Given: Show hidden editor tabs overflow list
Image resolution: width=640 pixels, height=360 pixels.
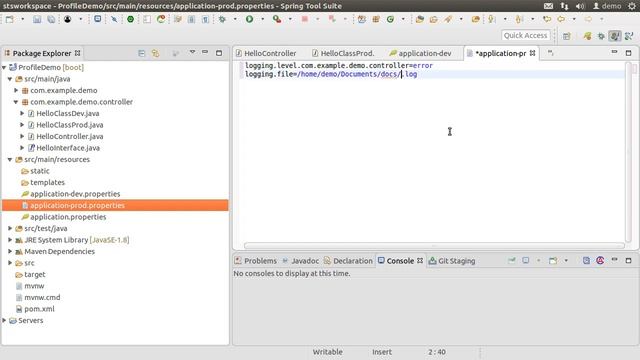Looking at the screenshot, I should (550, 53).
